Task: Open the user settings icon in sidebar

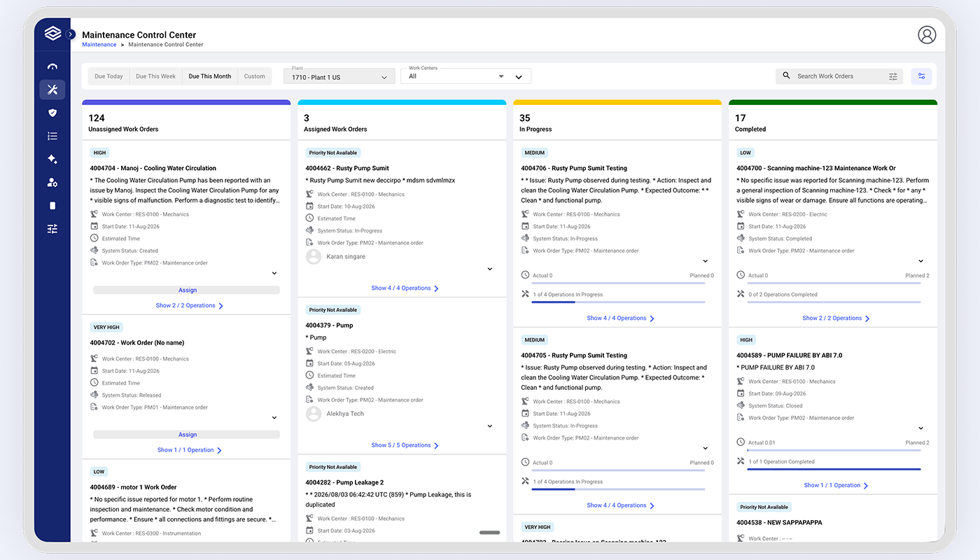Action: pyautogui.click(x=52, y=183)
